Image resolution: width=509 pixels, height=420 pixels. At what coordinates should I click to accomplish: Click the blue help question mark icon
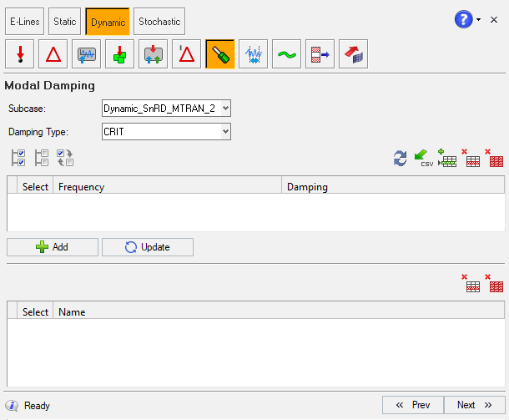tap(464, 19)
